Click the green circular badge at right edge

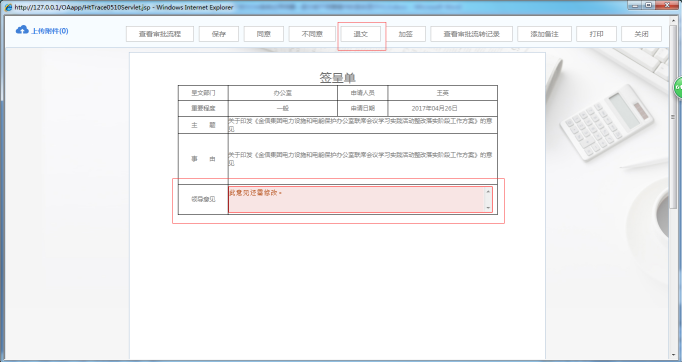point(678,87)
